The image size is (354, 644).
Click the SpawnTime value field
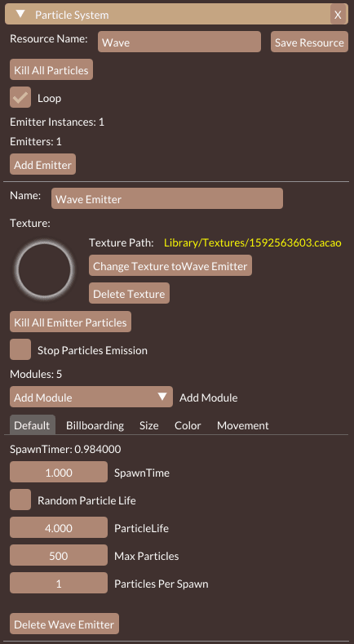59,472
